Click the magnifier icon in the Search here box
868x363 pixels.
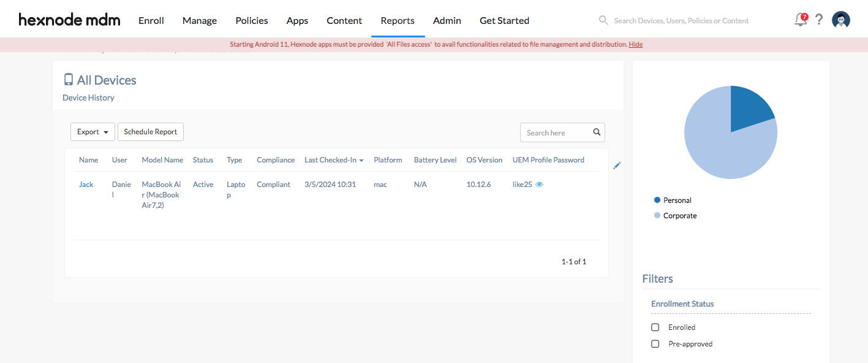click(x=597, y=132)
